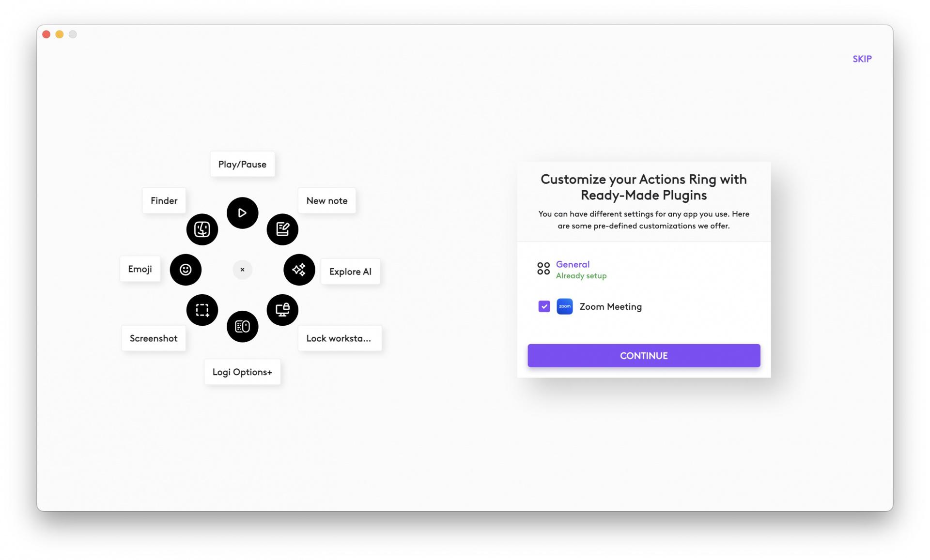Viewport: 930px width, 560px height.
Task: Click the CONTINUE button
Action: (644, 356)
